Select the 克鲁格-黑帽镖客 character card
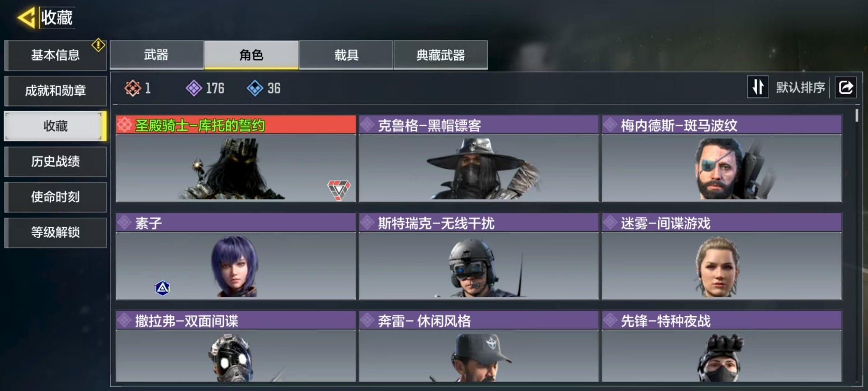This screenshot has height=391, width=868. 479,158
